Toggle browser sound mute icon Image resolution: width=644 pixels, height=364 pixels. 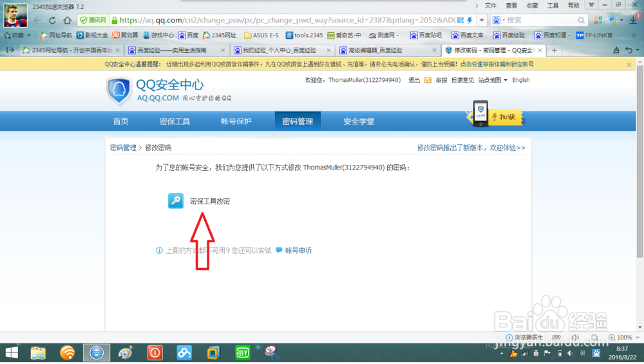click(575, 338)
